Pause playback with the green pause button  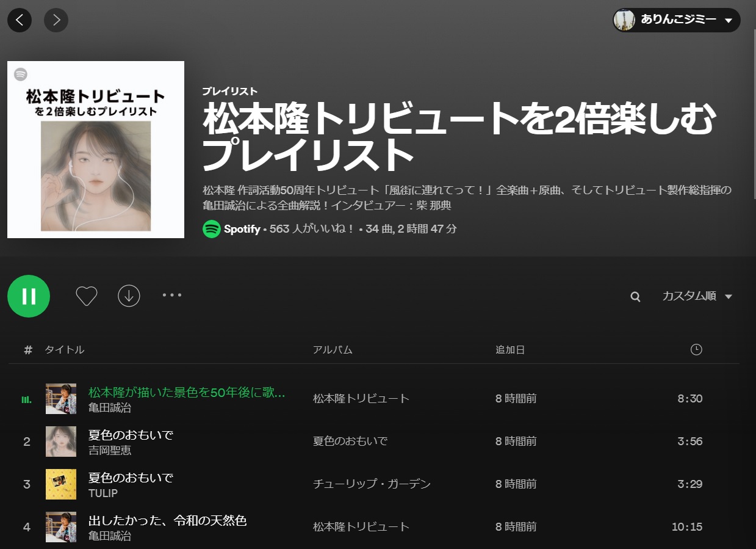[x=29, y=296]
